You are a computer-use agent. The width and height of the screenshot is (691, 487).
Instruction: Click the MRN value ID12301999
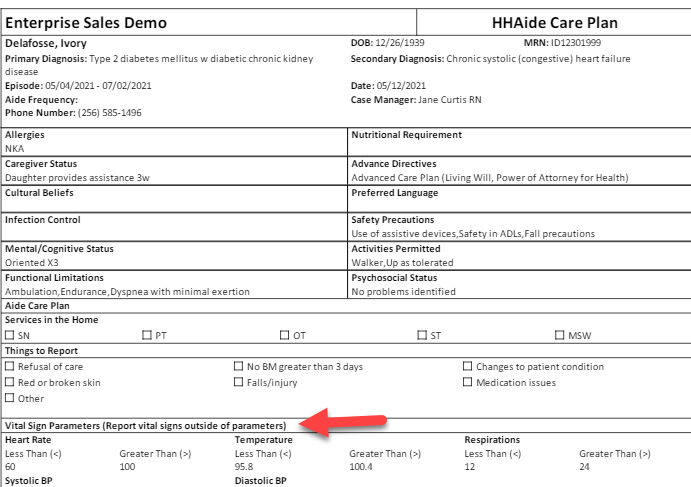[x=576, y=43]
